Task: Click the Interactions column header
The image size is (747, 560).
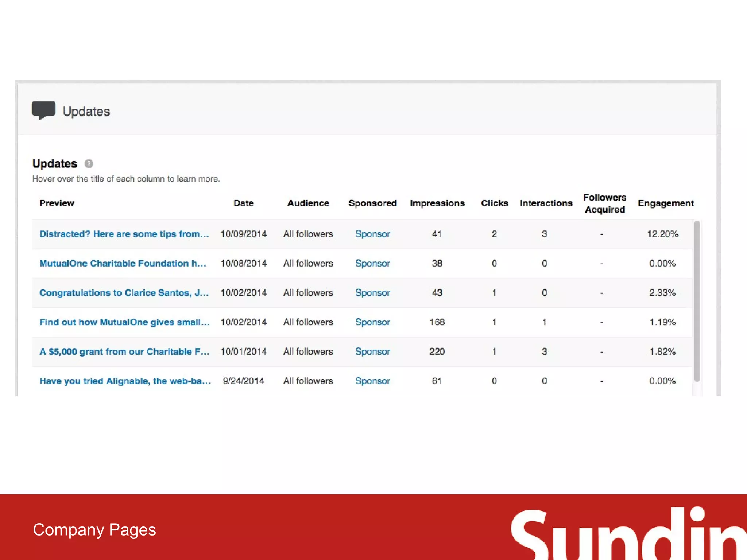Action: (x=546, y=203)
